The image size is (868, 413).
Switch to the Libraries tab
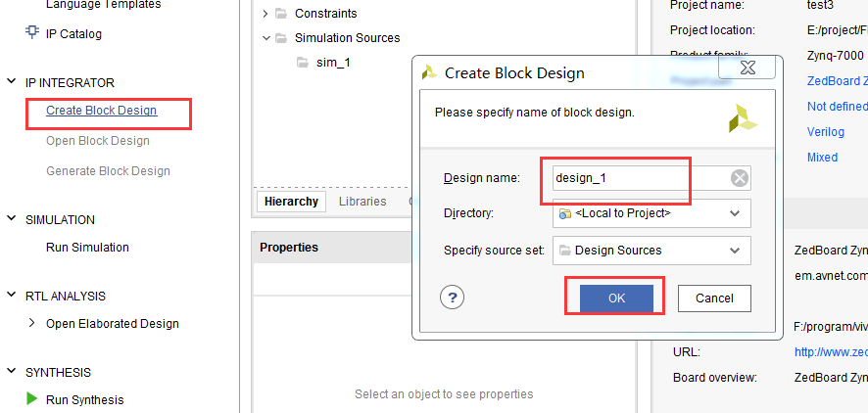362,201
